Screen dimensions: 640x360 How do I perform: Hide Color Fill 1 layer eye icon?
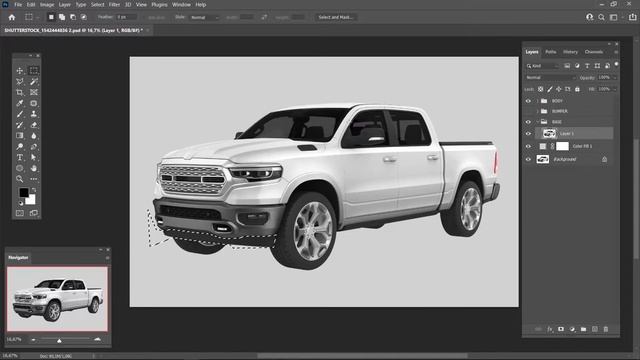point(528,146)
